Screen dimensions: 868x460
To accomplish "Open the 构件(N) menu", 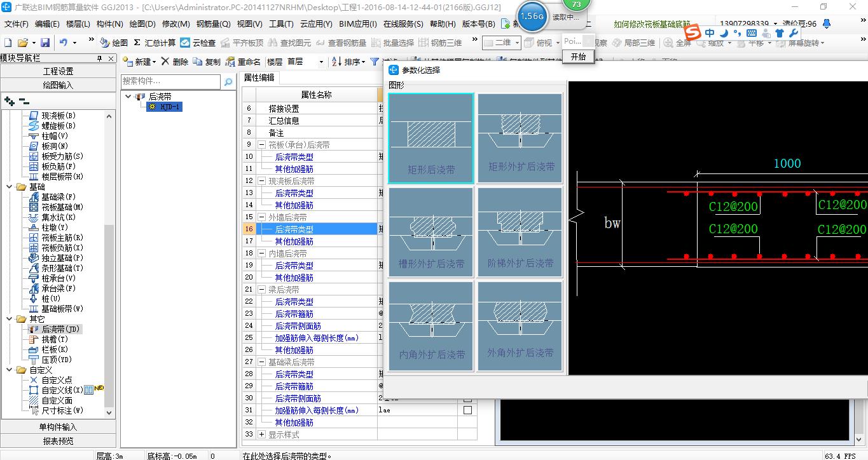I will point(109,24).
